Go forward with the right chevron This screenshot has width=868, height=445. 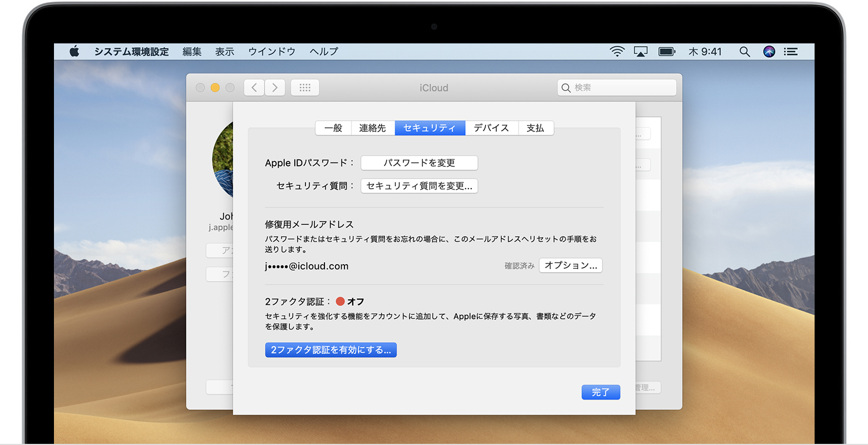click(275, 88)
